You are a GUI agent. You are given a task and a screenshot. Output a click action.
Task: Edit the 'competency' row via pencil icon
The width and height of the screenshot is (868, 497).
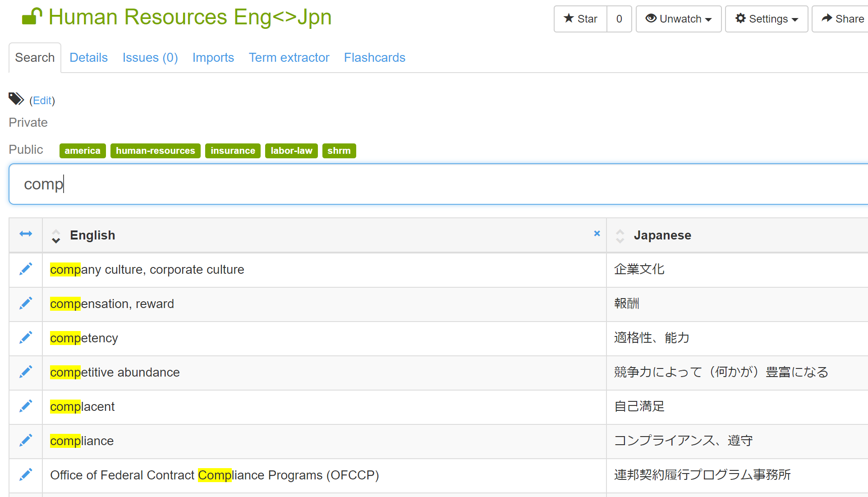pyautogui.click(x=26, y=338)
